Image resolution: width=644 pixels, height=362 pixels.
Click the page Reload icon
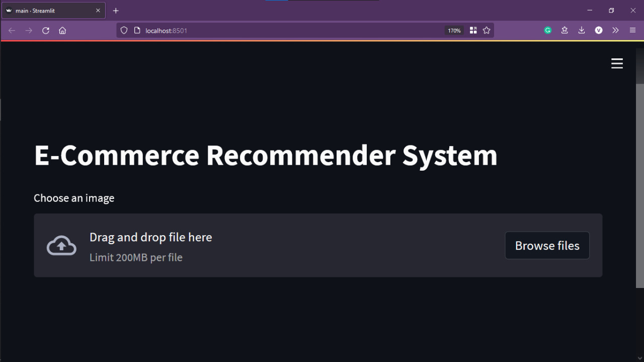click(45, 30)
